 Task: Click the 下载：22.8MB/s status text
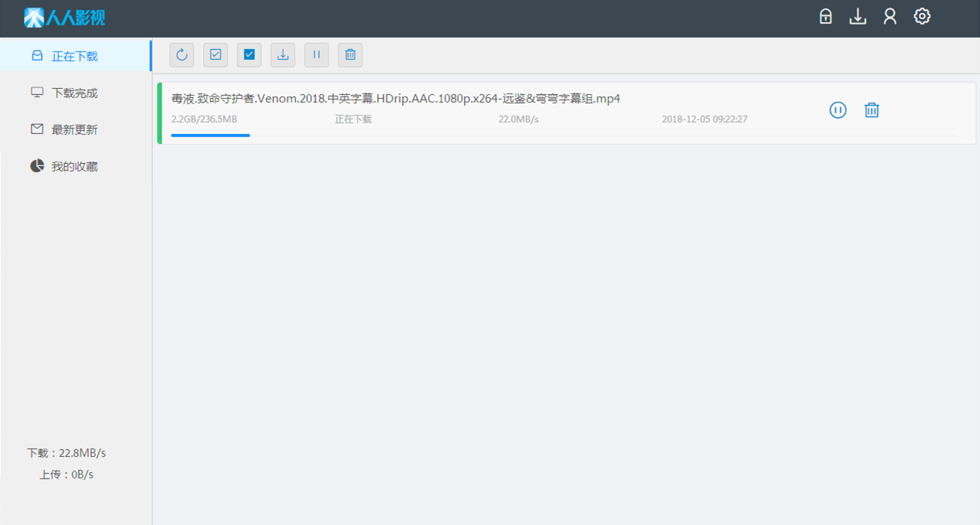[67, 453]
